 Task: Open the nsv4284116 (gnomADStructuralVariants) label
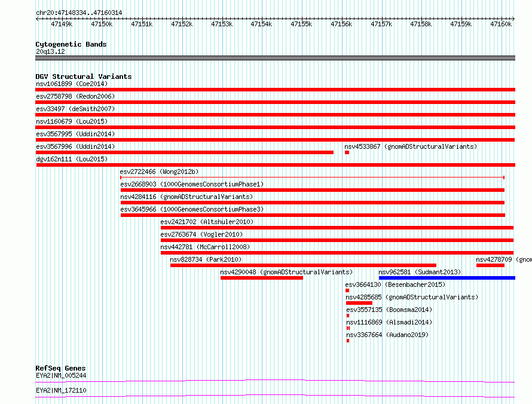tap(186, 197)
